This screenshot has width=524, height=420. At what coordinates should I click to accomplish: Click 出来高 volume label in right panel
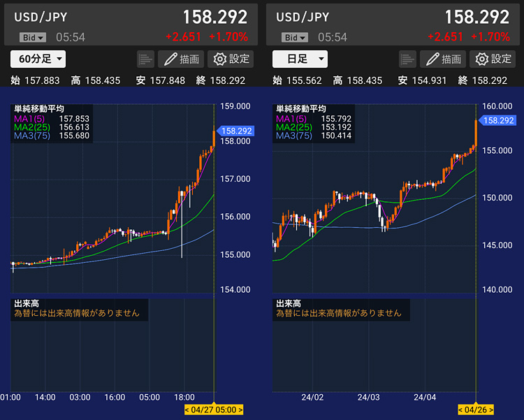tap(289, 303)
